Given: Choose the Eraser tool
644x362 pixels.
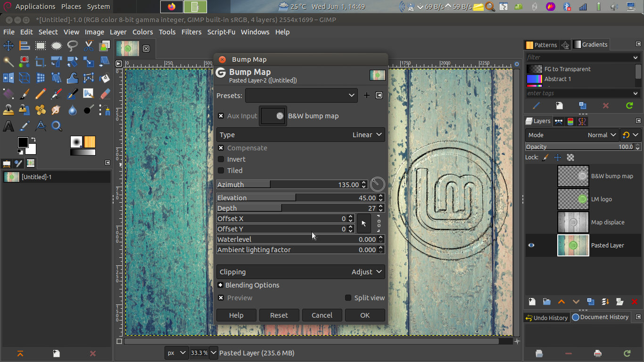Looking at the screenshot, I should tap(105, 93).
